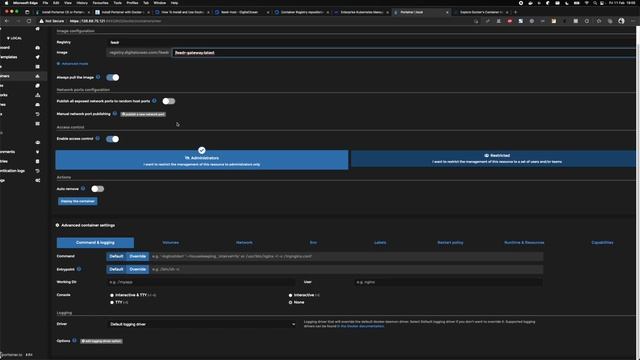
Task: Show info tooltip for Publish all exposed ports
Action: tap(154, 100)
